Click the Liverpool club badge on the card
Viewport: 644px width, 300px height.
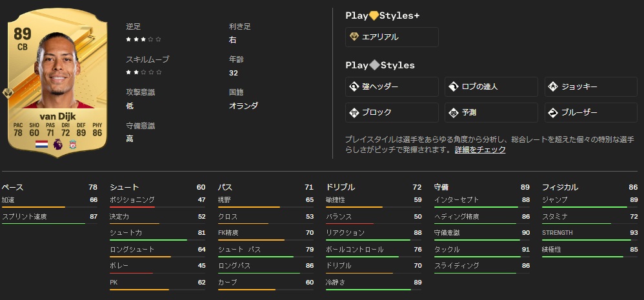pyautogui.click(x=72, y=145)
